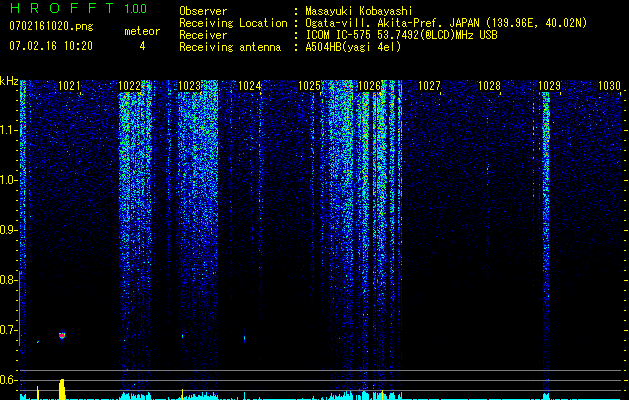This screenshot has width=629, height=400.
Task: Click the tallest yellow level bar at the bottom
Action: click(62, 389)
